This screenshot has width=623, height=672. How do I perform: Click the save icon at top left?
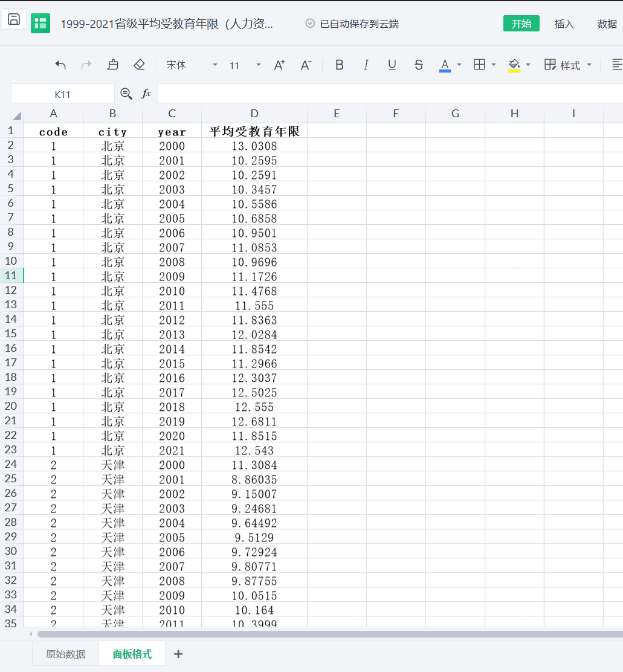13,19
